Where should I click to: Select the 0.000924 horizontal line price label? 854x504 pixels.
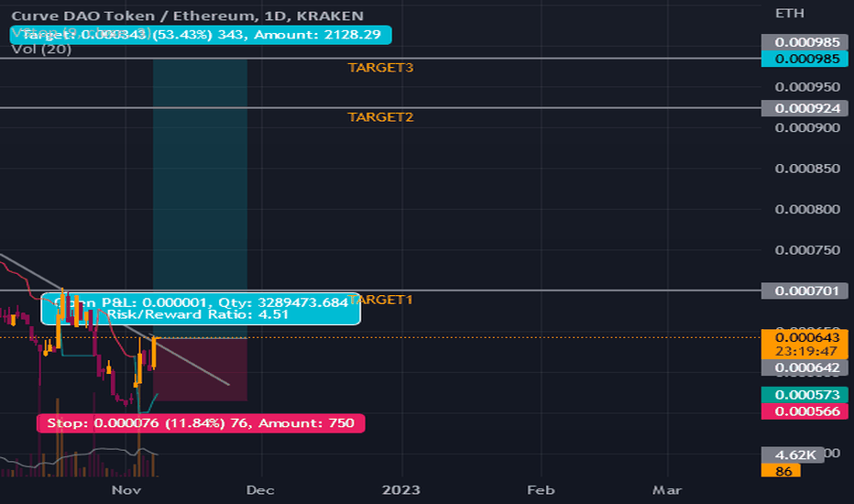[805, 108]
